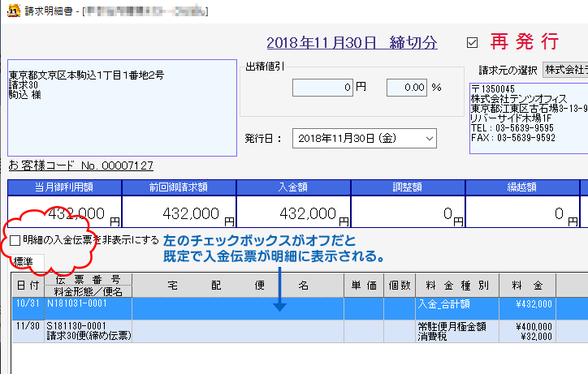588x374 pixels.
Task: Open the 請求元の選択 company dropdown
Action: tap(565, 71)
